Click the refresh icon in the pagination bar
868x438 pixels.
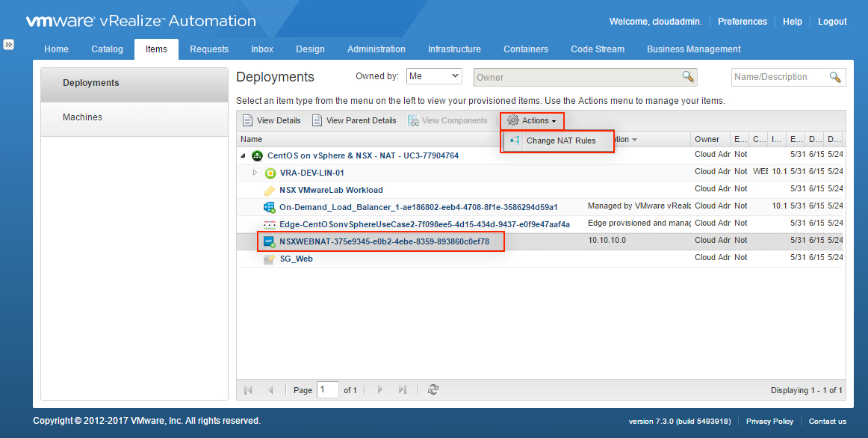(x=433, y=389)
